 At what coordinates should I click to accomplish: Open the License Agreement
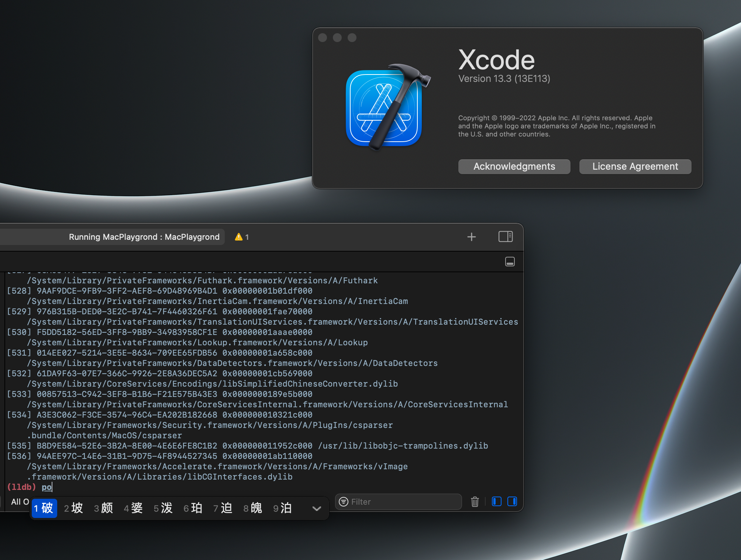click(x=635, y=166)
